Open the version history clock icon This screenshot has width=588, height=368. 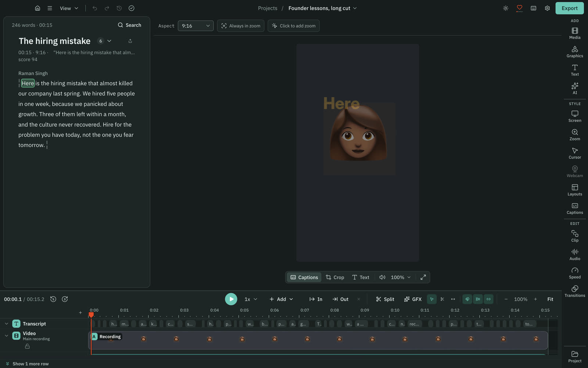click(119, 8)
